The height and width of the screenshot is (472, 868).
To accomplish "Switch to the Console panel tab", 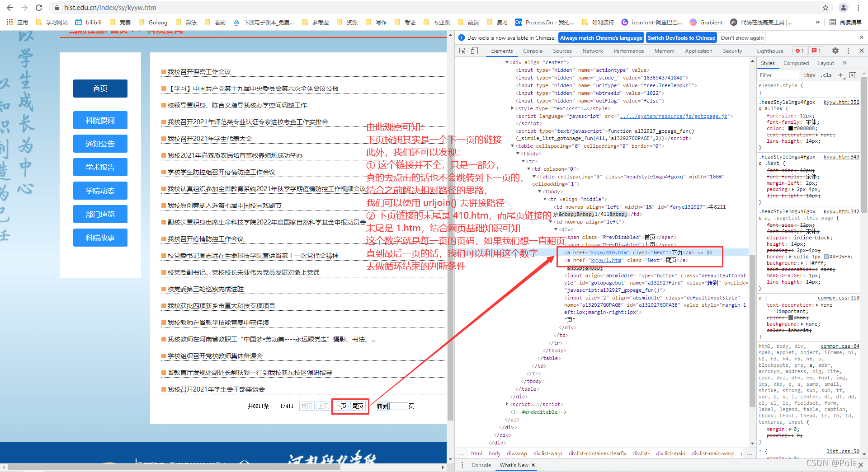I will click(x=533, y=51).
